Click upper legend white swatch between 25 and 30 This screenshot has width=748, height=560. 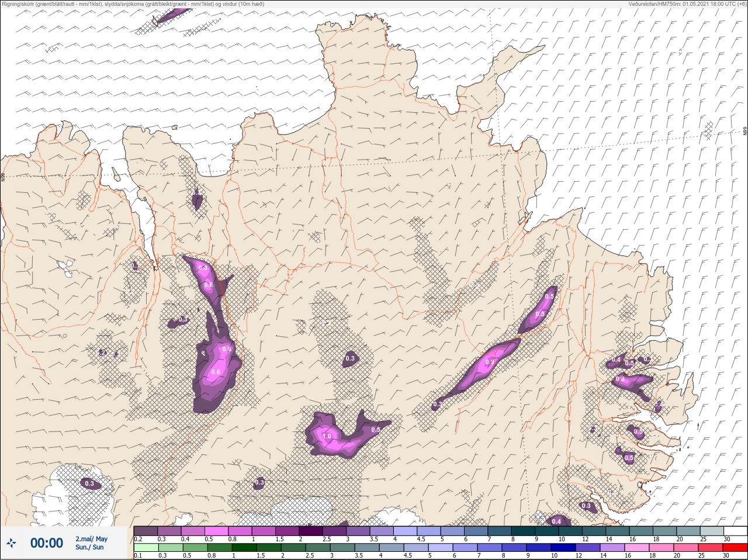click(x=712, y=531)
